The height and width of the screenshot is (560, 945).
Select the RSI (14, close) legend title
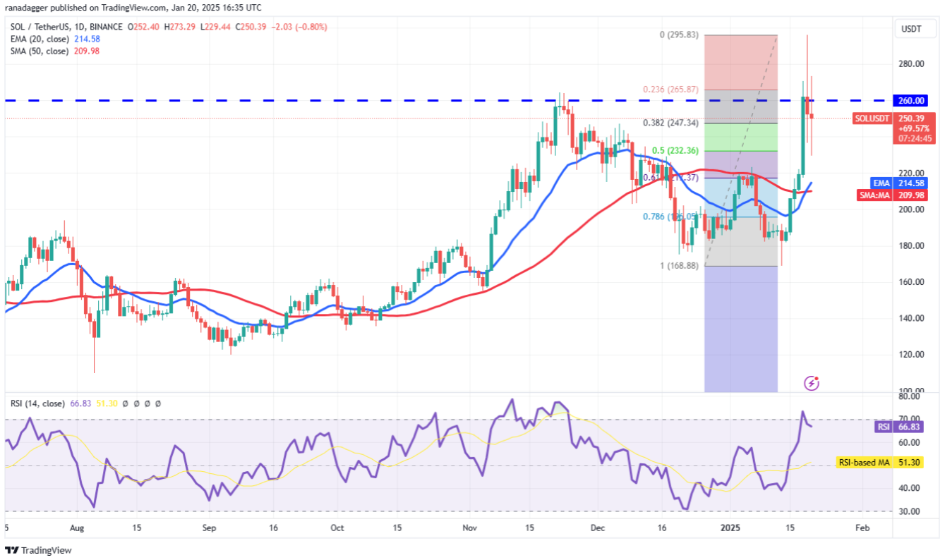click(x=37, y=403)
